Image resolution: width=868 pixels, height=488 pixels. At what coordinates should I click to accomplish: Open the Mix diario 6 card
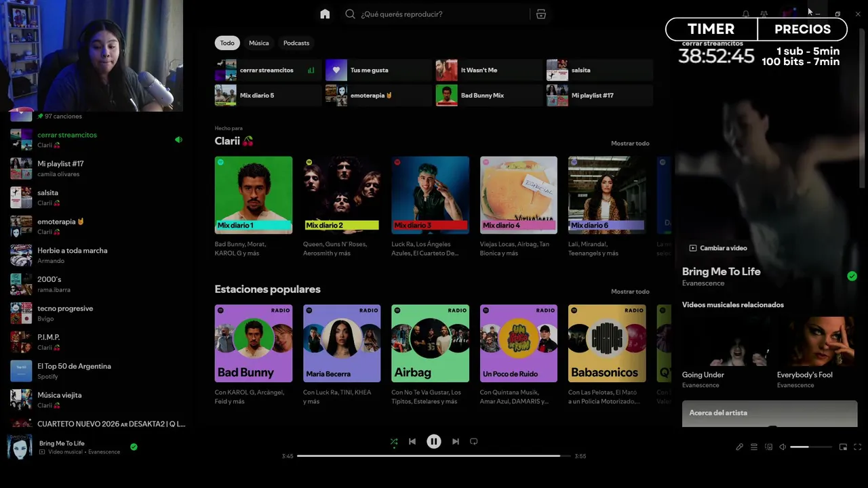[607, 207]
